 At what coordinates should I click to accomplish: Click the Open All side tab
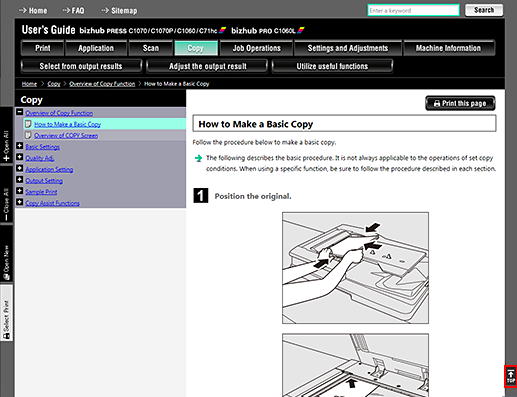pos(6,135)
